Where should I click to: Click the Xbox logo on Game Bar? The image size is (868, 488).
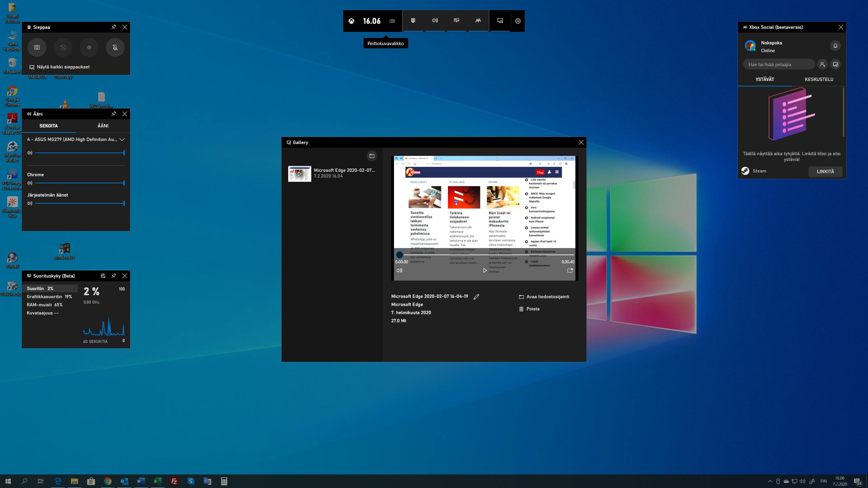coord(352,21)
